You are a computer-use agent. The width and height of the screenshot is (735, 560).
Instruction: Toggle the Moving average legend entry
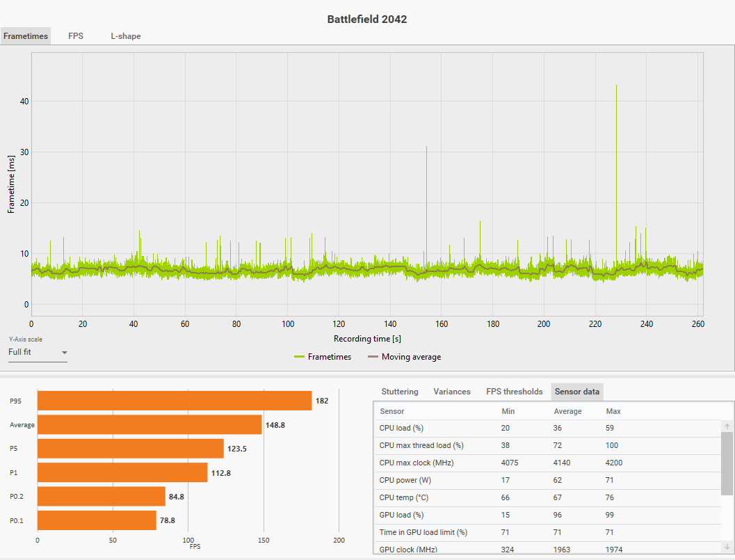[405, 357]
